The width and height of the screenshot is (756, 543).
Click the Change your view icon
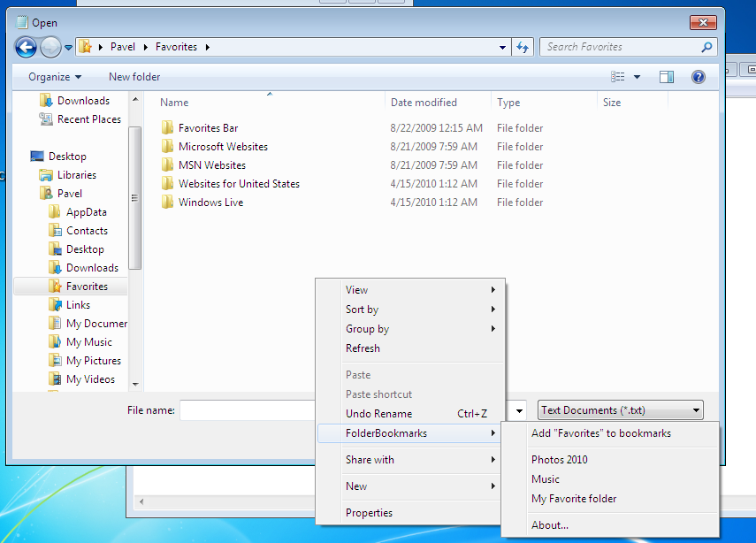coord(618,77)
